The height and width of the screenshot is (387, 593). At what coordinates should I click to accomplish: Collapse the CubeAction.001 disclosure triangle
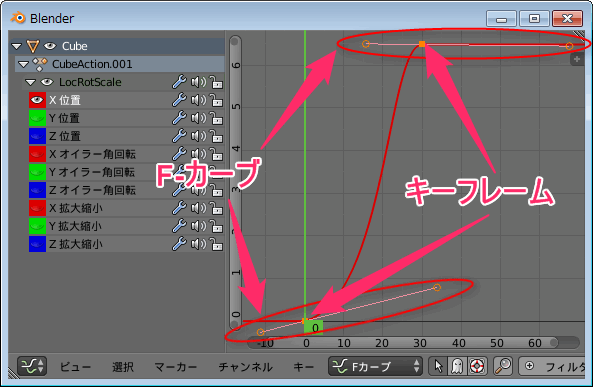click(x=23, y=64)
